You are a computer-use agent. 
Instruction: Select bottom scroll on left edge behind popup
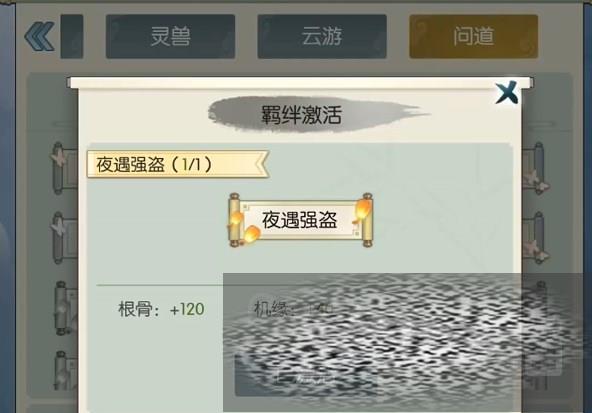pyautogui.click(x=66, y=371)
